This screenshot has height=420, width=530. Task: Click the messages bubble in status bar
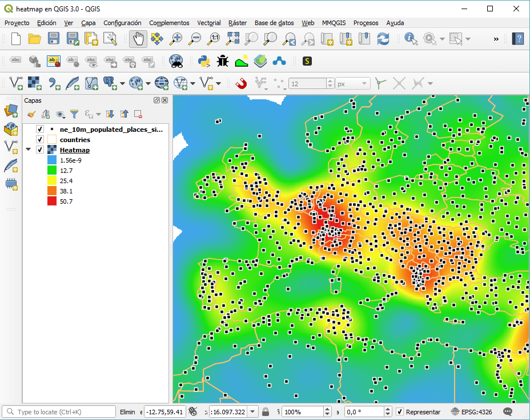(507, 411)
